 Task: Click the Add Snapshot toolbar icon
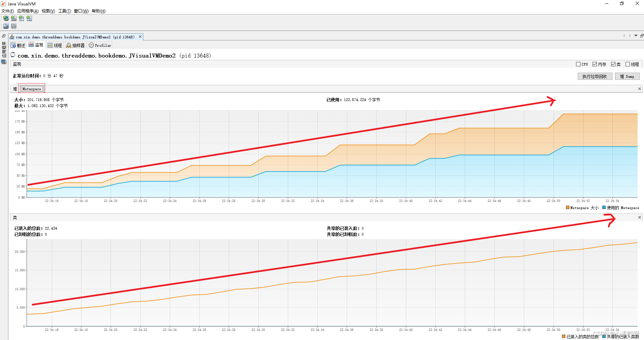click(29, 19)
